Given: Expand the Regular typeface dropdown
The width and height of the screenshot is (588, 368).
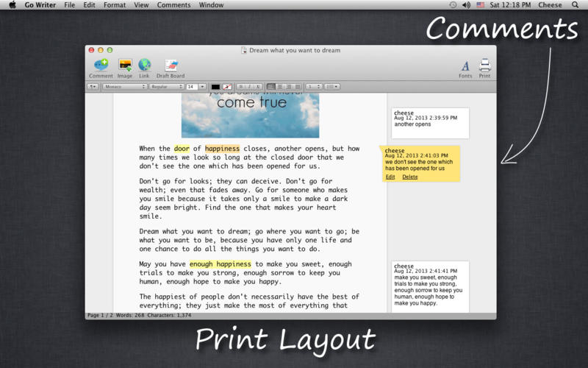Looking at the screenshot, I should [x=166, y=87].
